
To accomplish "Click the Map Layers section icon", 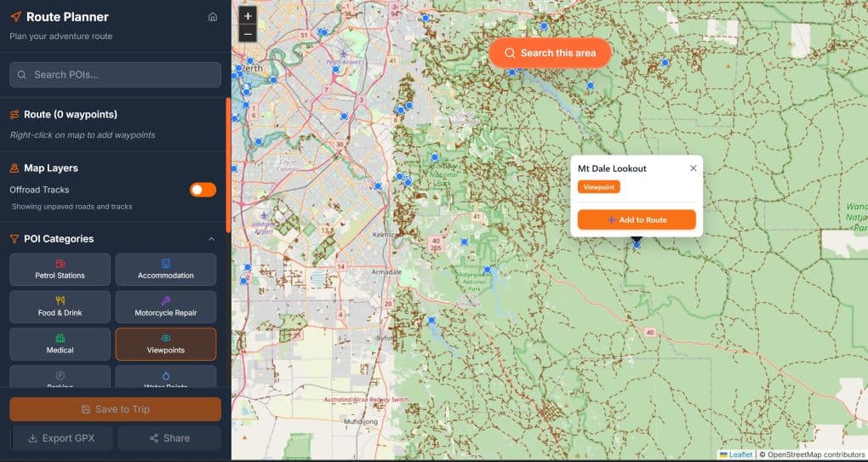I will click(x=14, y=168).
